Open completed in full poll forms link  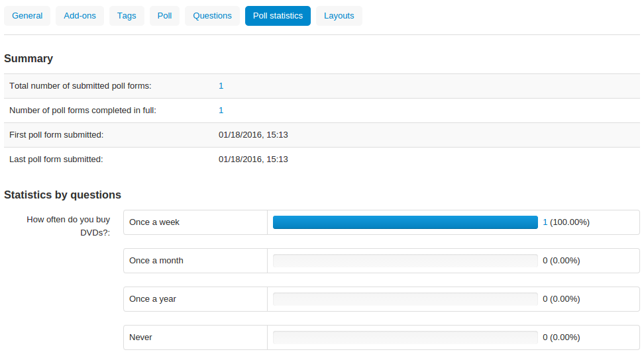[221, 111]
